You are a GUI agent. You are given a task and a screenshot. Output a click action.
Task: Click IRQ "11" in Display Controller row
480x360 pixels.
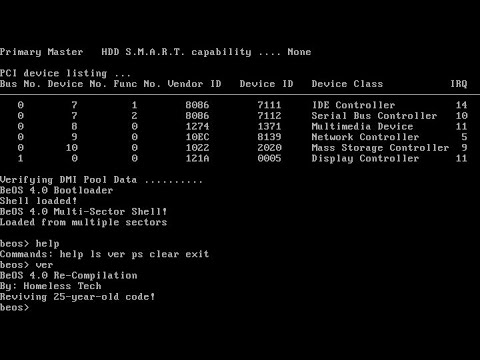pyautogui.click(x=461, y=158)
